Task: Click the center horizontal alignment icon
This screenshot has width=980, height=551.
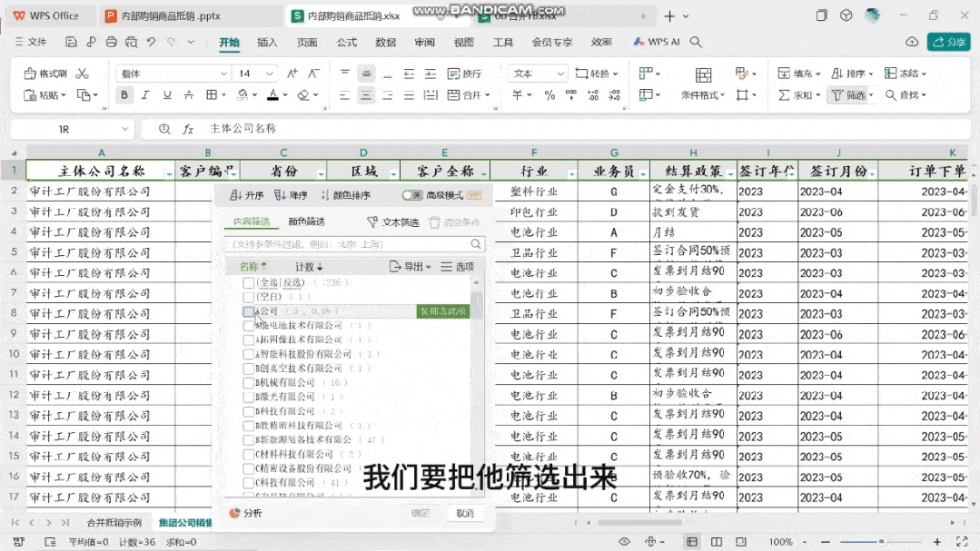Action: (366, 95)
